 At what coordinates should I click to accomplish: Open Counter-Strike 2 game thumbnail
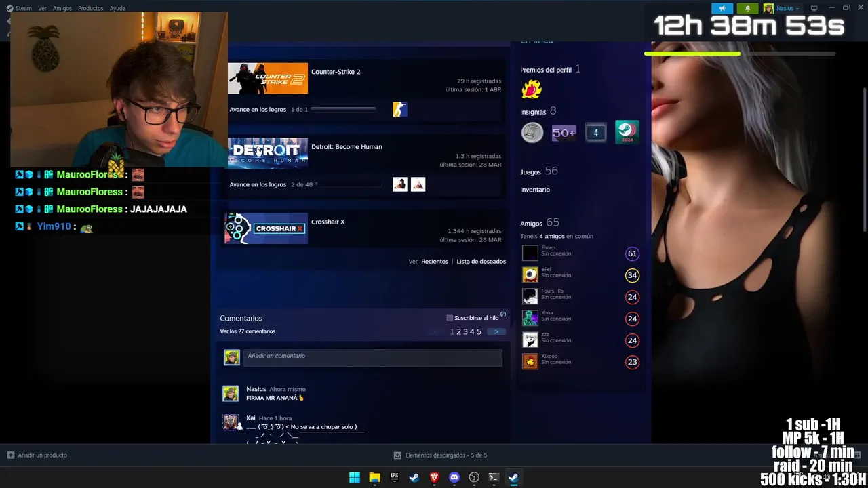[267, 79]
